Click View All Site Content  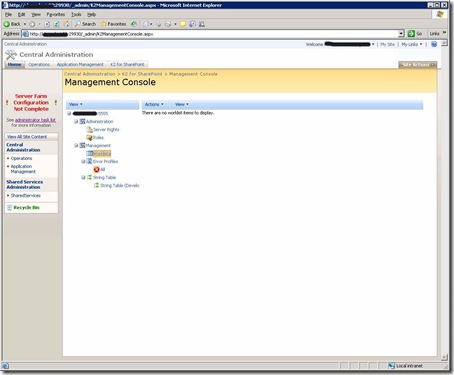(27, 137)
